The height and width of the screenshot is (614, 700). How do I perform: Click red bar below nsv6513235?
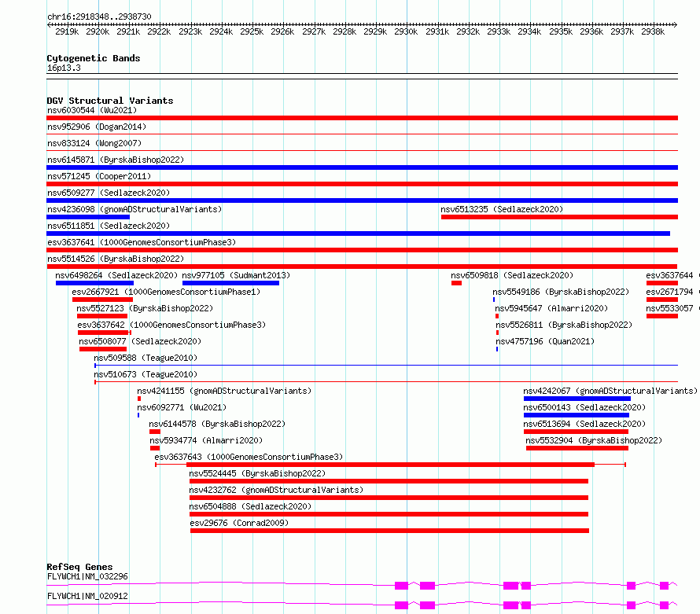(x=559, y=217)
